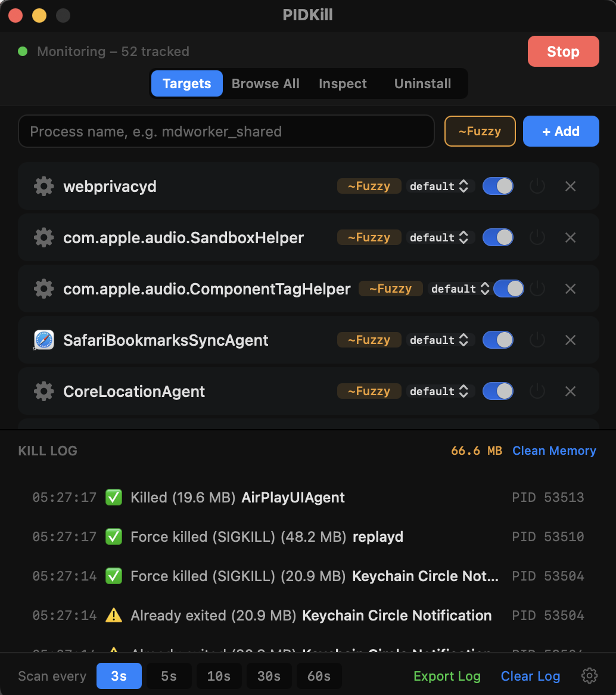Toggle ~Fuzzy badge on ComponentTagHelper row
616x695 pixels.
[x=390, y=289]
